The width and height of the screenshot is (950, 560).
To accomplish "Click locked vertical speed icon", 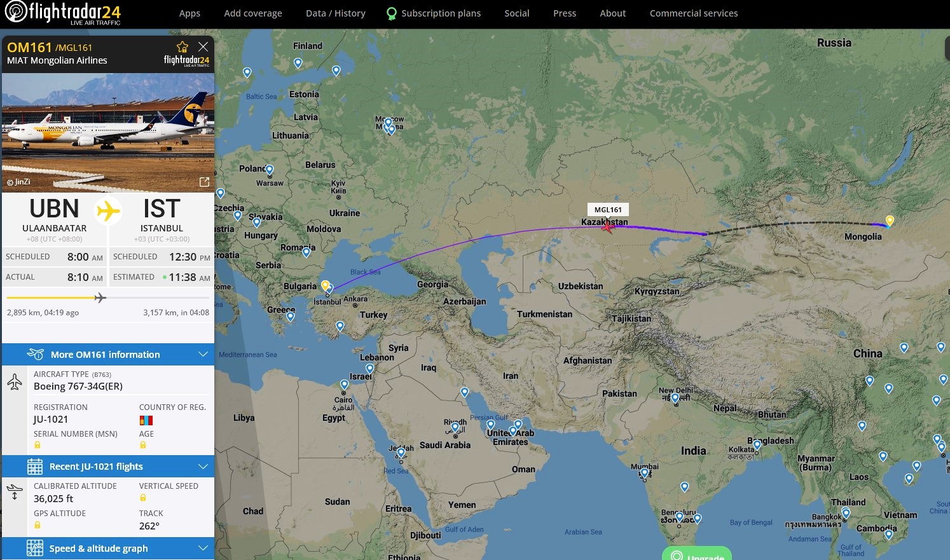I will coord(143,498).
